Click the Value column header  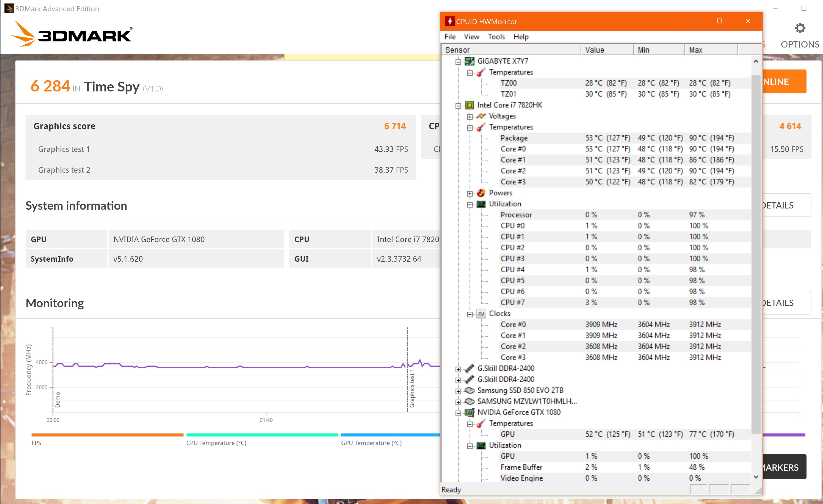click(607, 50)
